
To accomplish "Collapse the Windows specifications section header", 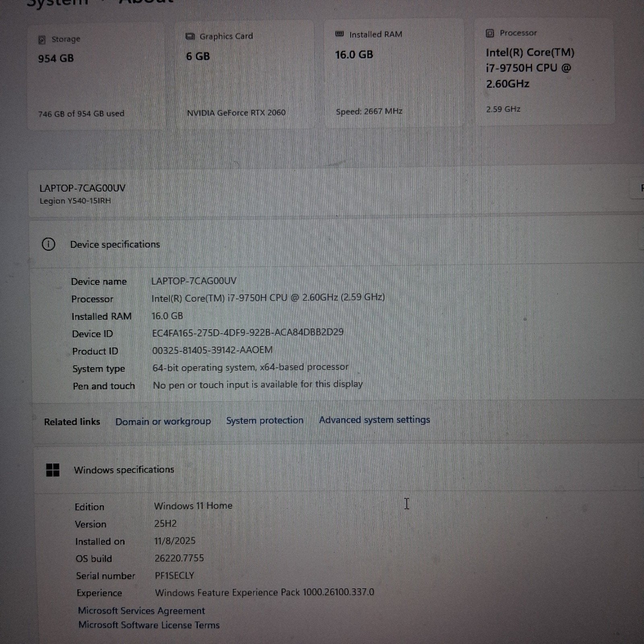I will point(339,469).
